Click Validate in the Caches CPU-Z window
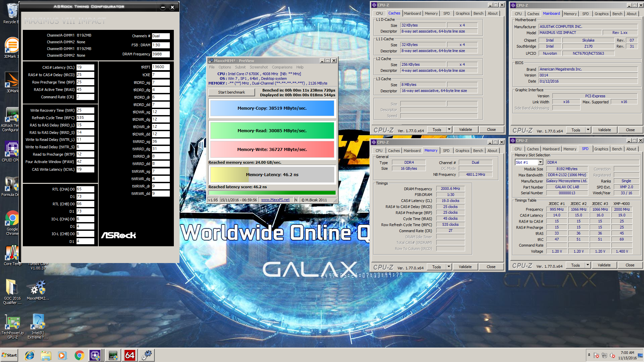Screen dimensions: 644x362 465,130
